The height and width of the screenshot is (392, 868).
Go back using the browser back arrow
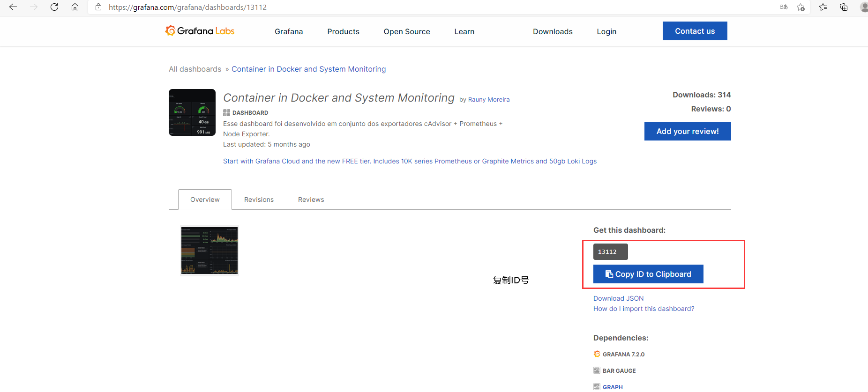[13, 7]
